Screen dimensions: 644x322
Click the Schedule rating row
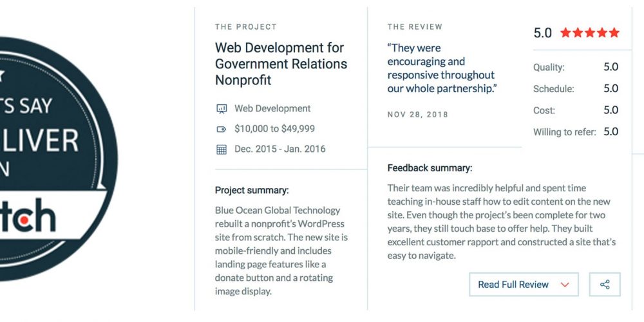coord(576,88)
